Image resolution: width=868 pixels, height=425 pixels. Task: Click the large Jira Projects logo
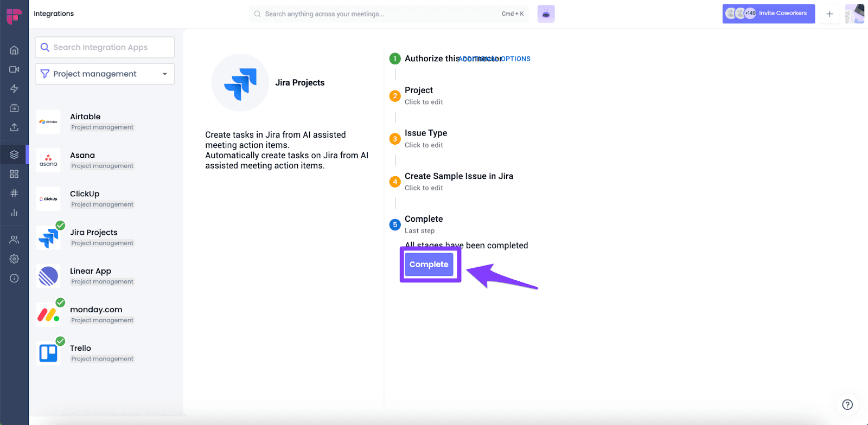(x=240, y=82)
